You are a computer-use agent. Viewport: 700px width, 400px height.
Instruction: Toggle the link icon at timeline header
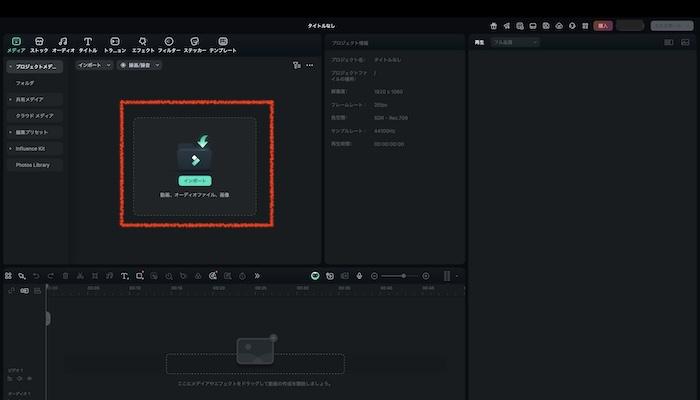tap(25, 290)
